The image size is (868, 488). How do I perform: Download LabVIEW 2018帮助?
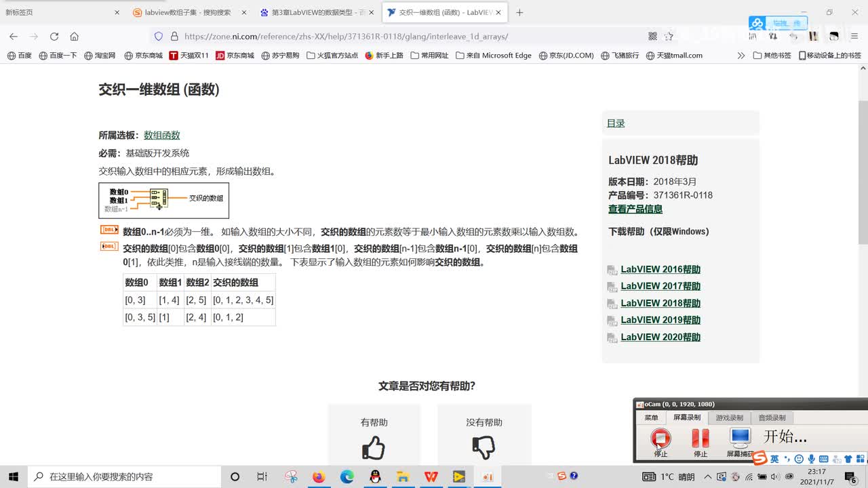[x=660, y=303]
